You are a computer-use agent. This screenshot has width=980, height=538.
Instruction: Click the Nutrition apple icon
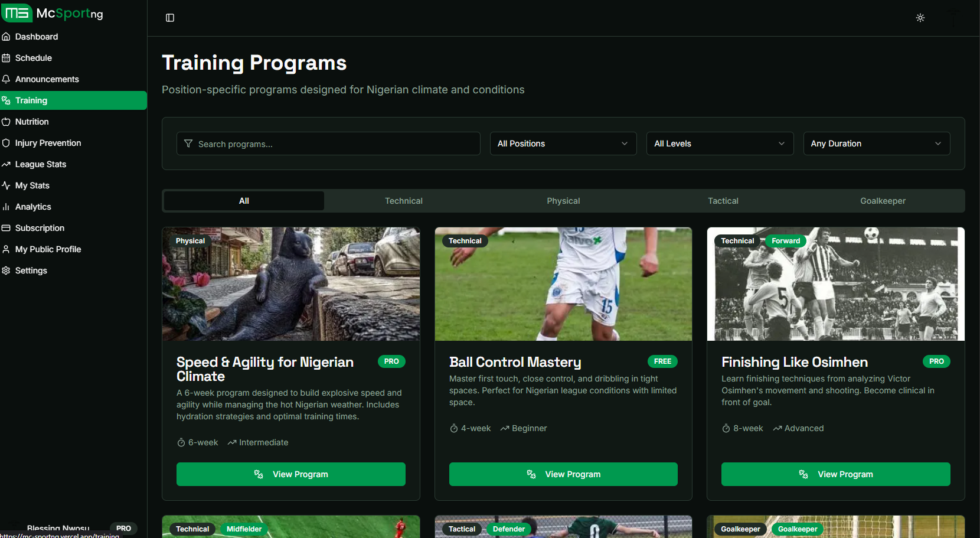click(x=5, y=121)
